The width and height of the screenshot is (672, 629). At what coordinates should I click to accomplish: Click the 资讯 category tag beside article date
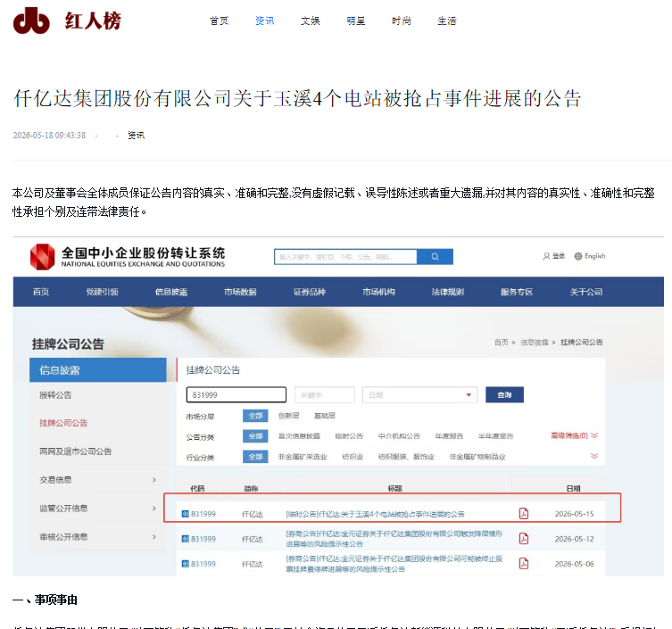[137, 136]
